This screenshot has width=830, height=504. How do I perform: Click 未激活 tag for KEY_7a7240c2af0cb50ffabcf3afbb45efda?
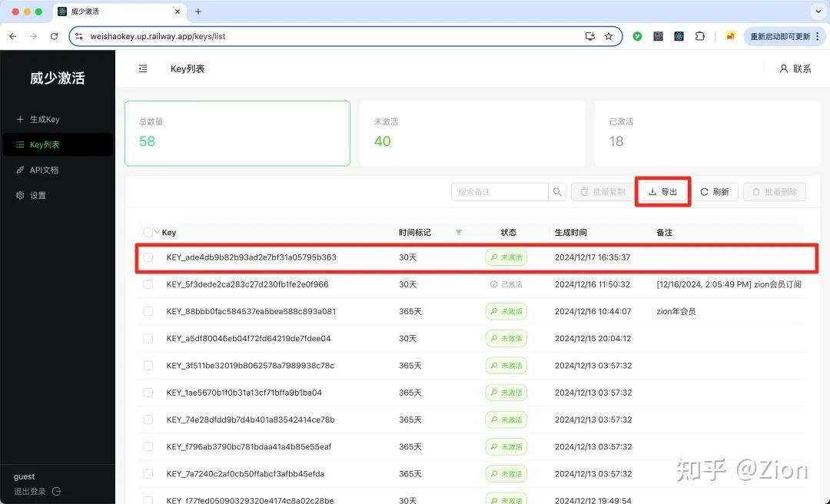pos(506,473)
